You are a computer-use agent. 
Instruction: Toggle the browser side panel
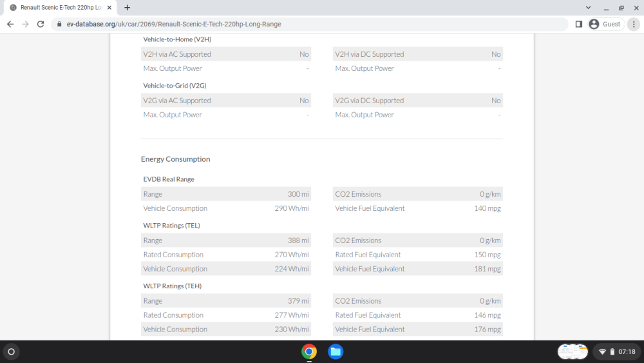tap(579, 25)
